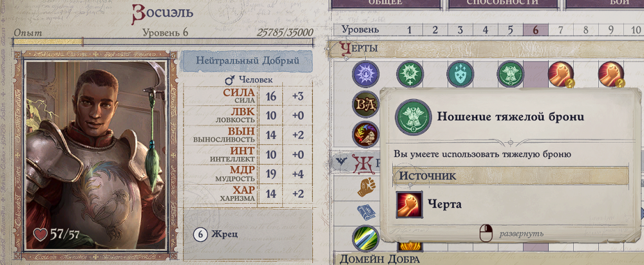Click heavy armor proficiency icon in feats row

511,74
